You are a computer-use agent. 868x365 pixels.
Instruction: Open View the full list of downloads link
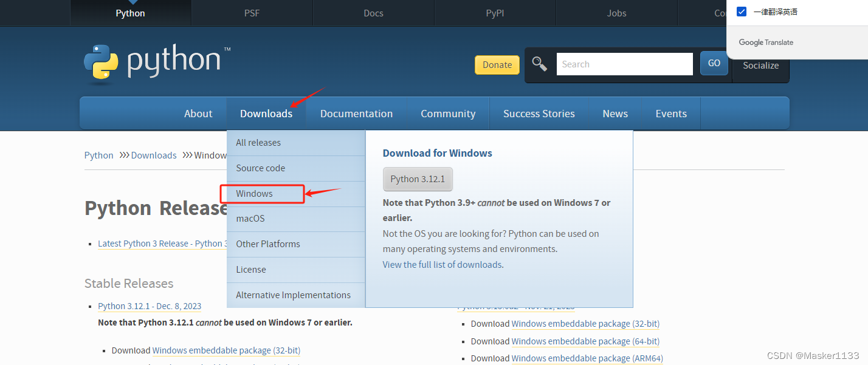tap(442, 265)
